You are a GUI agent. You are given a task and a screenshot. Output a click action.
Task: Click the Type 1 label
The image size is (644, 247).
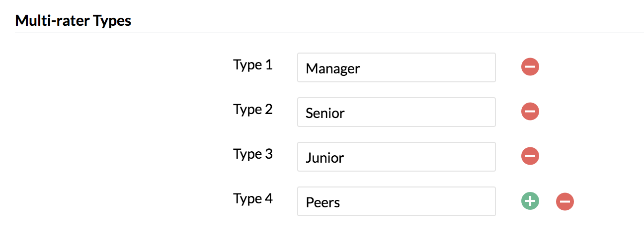pyautogui.click(x=253, y=65)
